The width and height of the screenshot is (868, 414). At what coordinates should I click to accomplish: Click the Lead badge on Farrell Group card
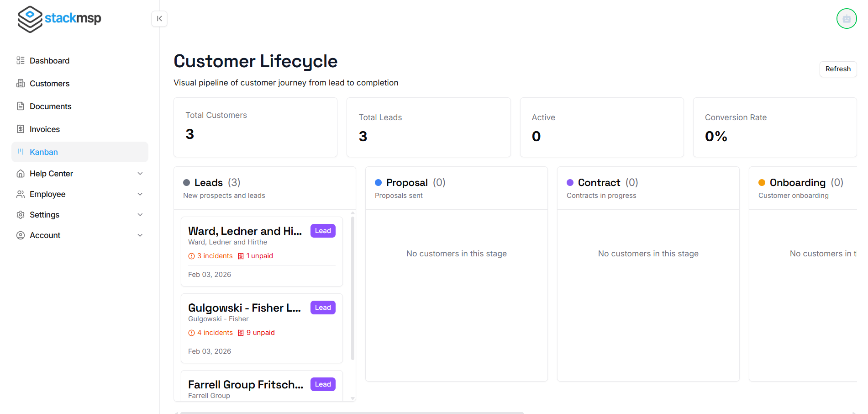click(x=323, y=384)
